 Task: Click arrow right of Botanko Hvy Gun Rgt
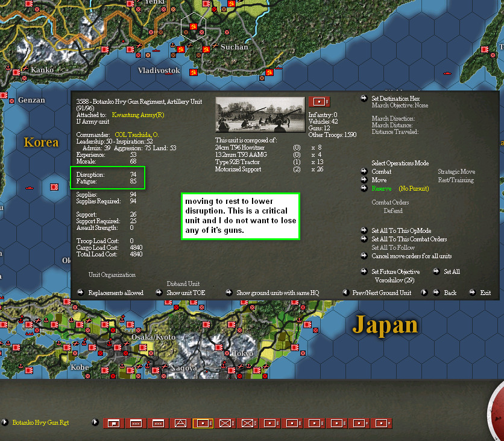[95, 422]
